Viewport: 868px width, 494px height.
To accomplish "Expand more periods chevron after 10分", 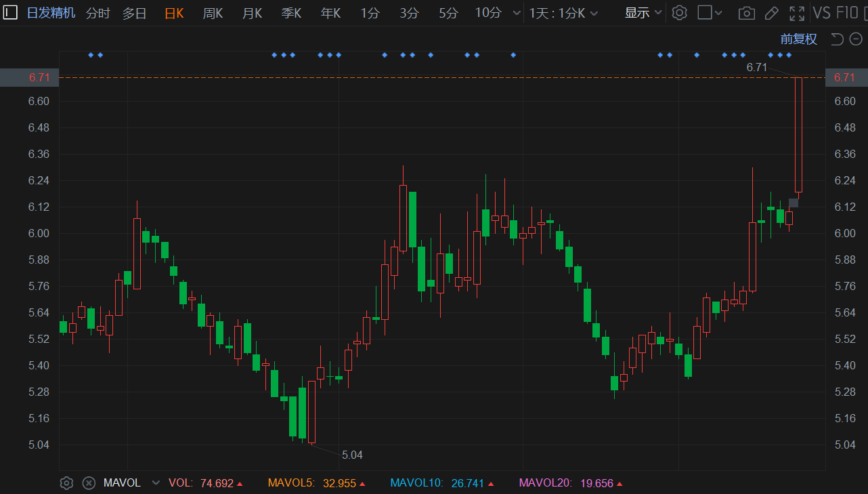I will click(517, 13).
